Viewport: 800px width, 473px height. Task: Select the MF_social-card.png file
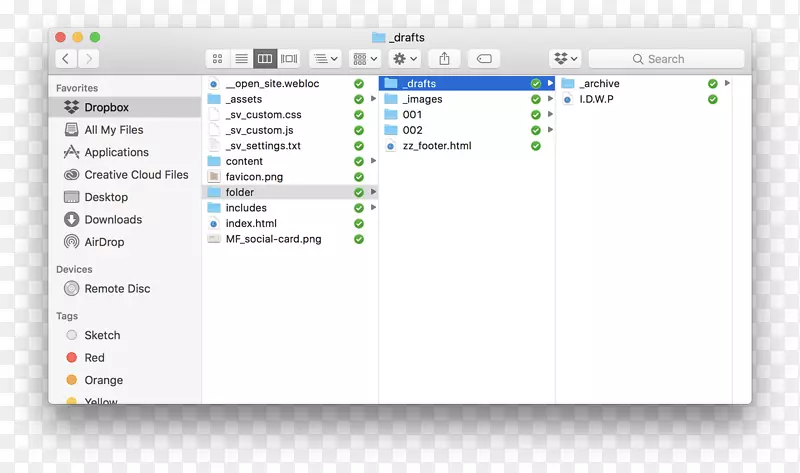coord(290,239)
